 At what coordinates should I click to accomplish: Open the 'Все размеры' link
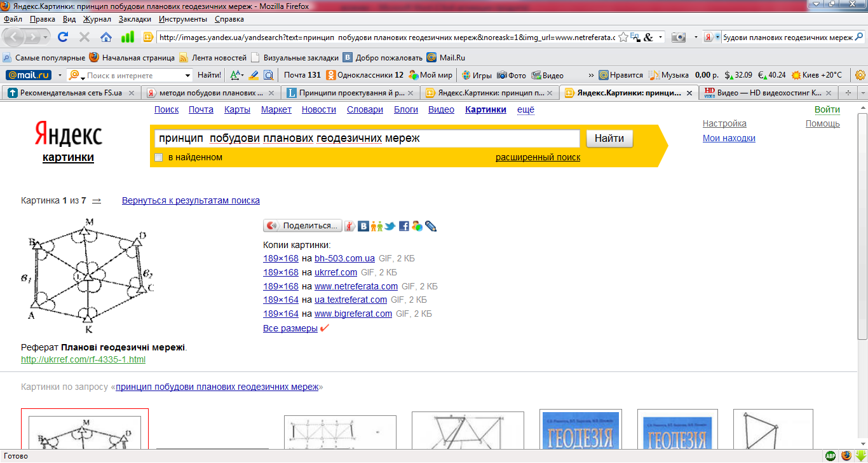(290, 328)
